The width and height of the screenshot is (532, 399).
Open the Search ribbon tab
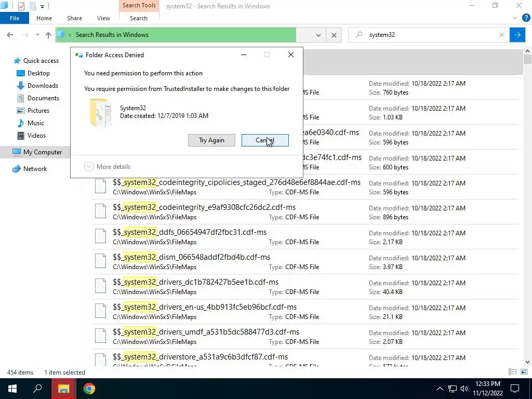click(139, 18)
